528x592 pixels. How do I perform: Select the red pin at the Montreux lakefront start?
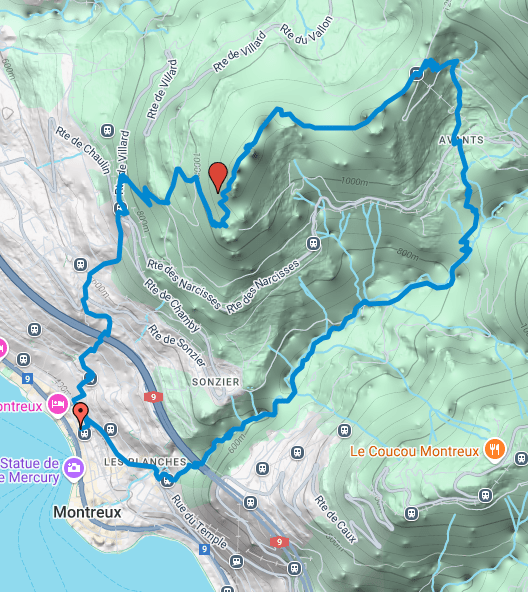pyautogui.click(x=80, y=415)
